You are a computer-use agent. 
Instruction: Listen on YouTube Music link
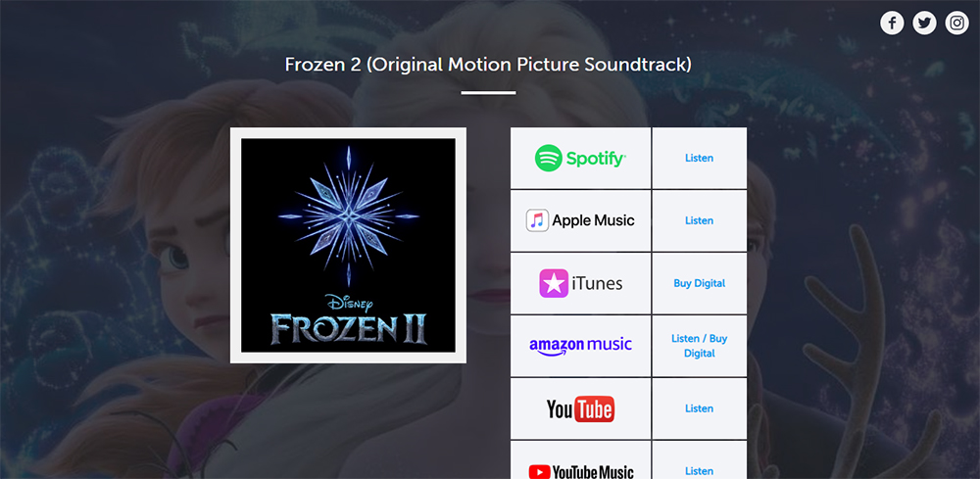point(699,471)
